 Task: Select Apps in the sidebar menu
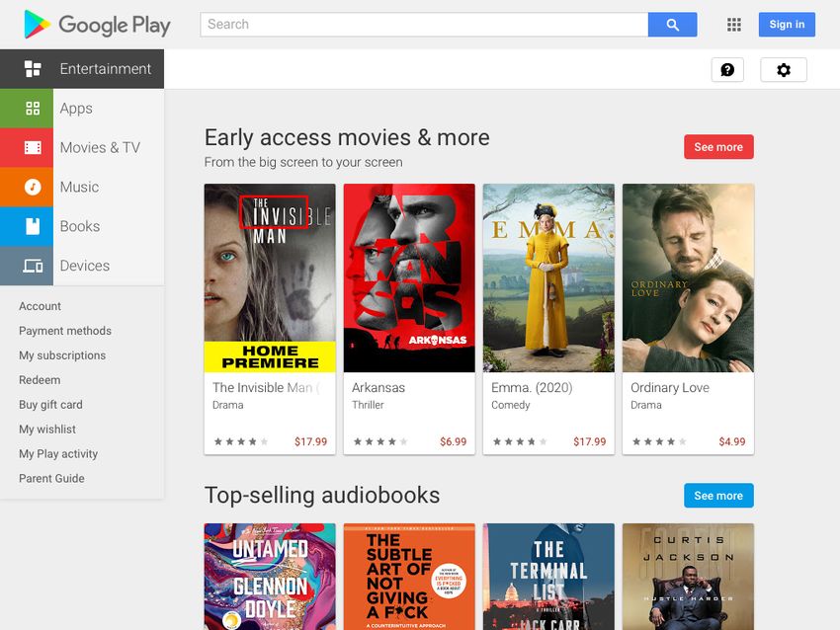(82, 108)
